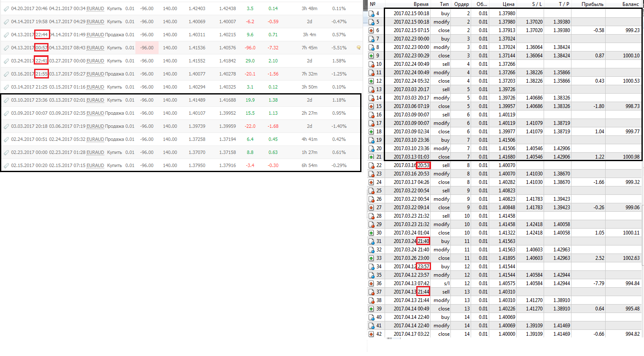This screenshot has height=356, width=644.
Task: Click the paperclip icon on the 02.15.2017 00:20 trade row
Action: coord(6,165)
